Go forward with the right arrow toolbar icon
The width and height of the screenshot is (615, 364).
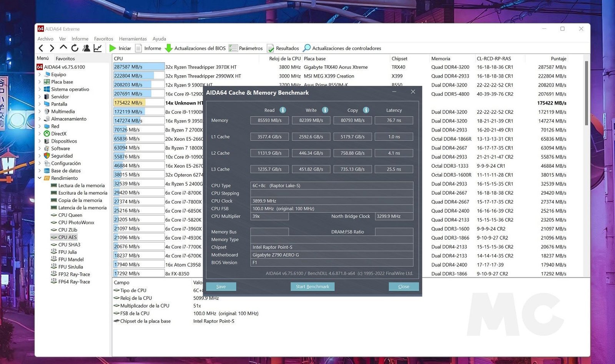click(52, 48)
